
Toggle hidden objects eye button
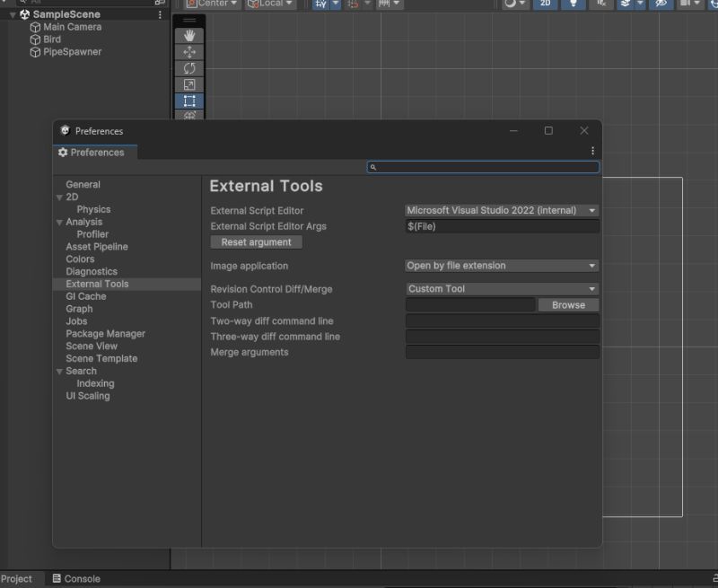tap(661, 4)
